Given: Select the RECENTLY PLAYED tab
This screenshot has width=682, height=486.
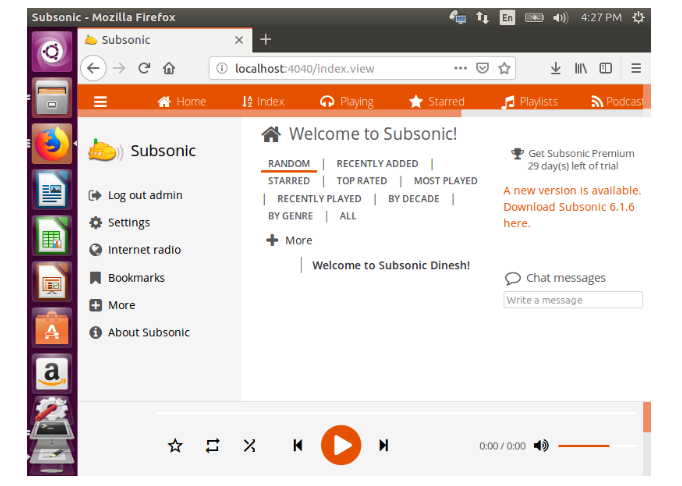Looking at the screenshot, I should (319, 199).
